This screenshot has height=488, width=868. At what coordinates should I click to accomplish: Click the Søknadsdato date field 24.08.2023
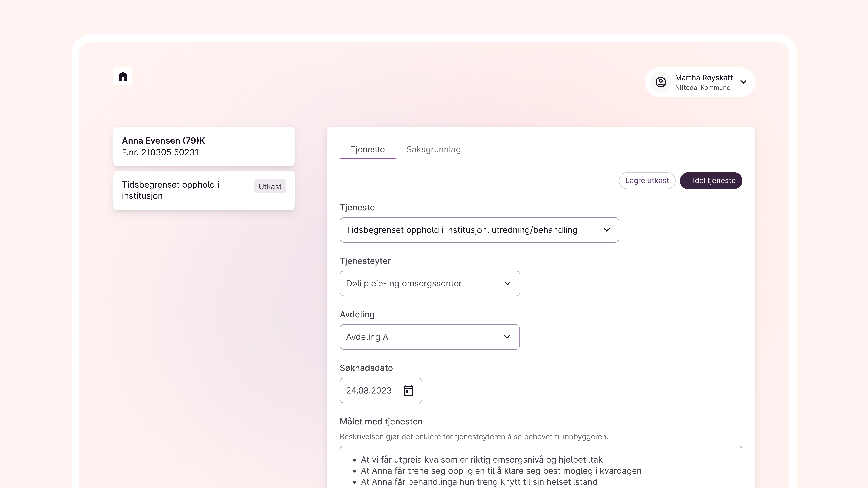[381, 391]
